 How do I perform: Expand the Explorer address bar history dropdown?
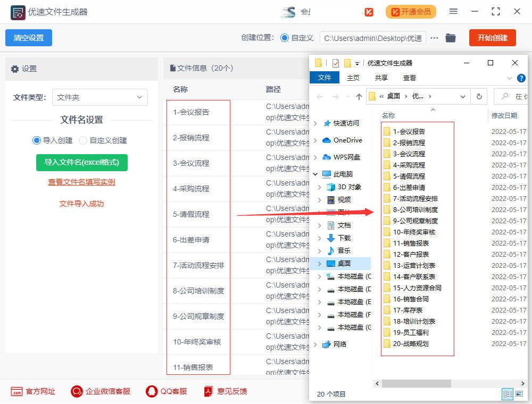point(462,97)
